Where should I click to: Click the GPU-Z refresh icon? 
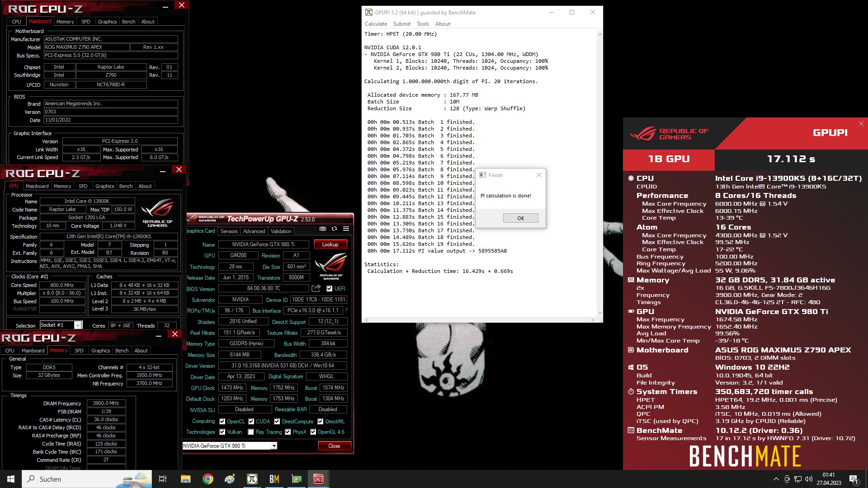pos(334,229)
